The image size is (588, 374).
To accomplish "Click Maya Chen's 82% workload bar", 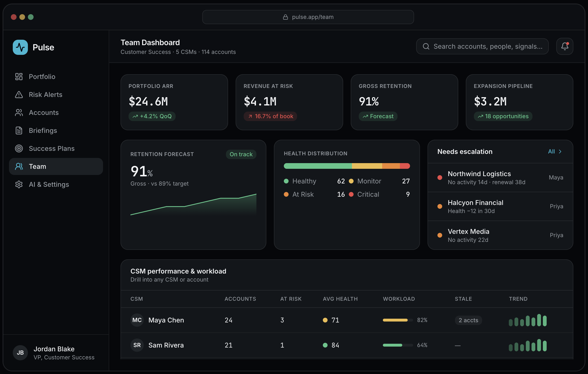I will click(x=398, y=320).
